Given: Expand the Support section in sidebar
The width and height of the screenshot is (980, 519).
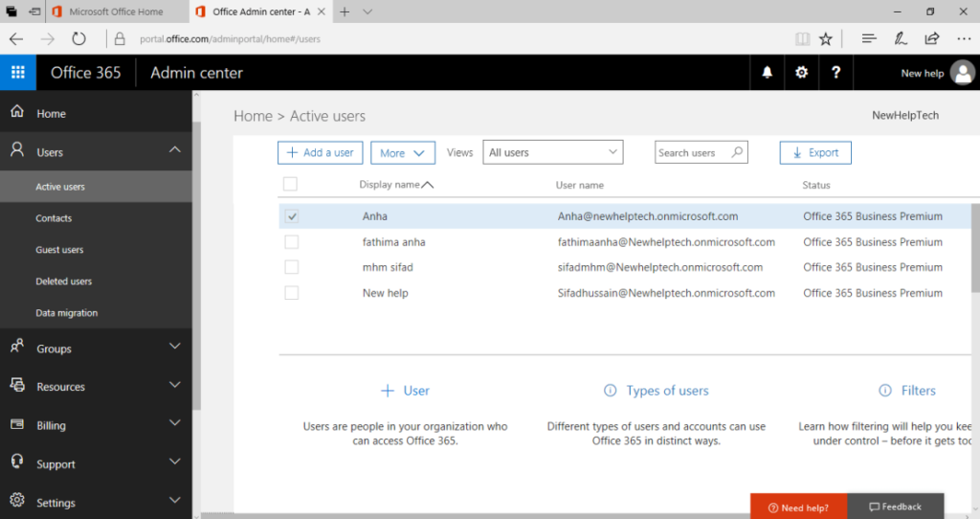Looking at the screenshot, I should [175, 462].
